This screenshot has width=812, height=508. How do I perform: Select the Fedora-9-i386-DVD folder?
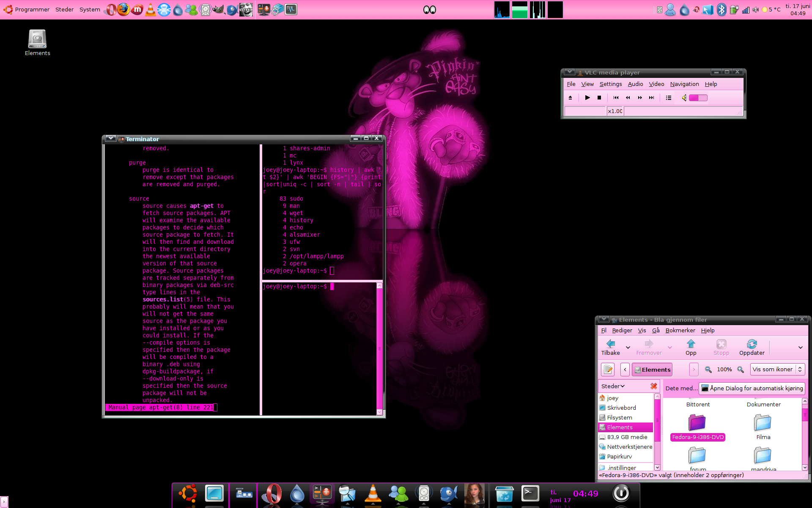coord(698,427)
